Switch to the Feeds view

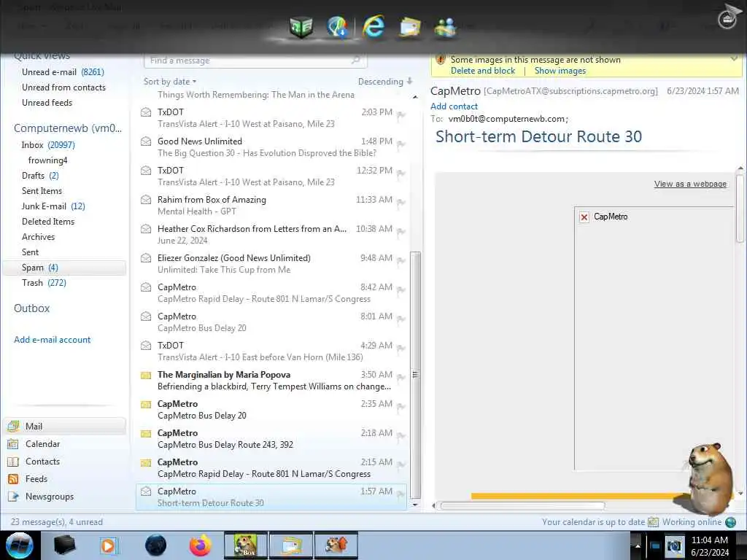65,479
